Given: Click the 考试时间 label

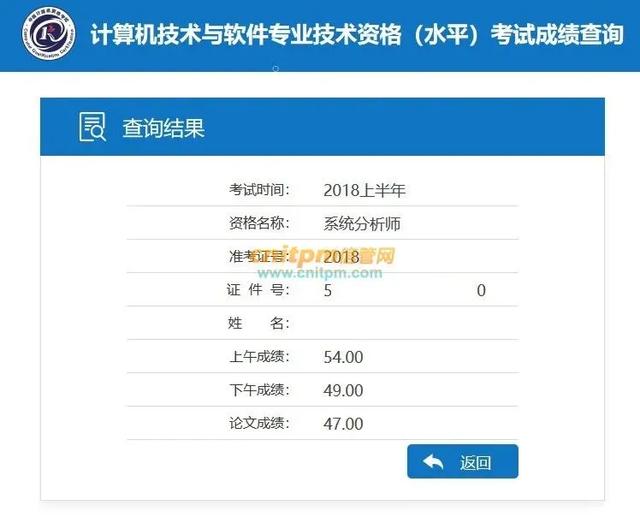Looking at the screenshot, I should pos(259,190).
